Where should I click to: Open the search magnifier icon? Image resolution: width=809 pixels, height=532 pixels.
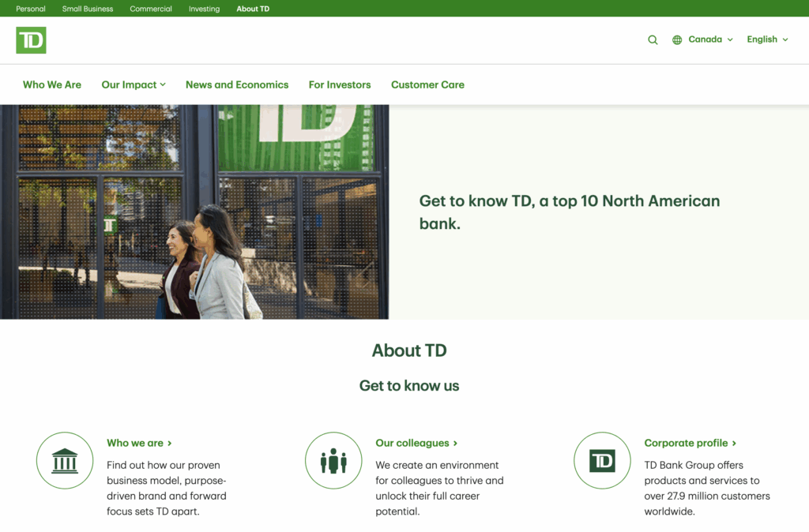(x=653, y=39)
